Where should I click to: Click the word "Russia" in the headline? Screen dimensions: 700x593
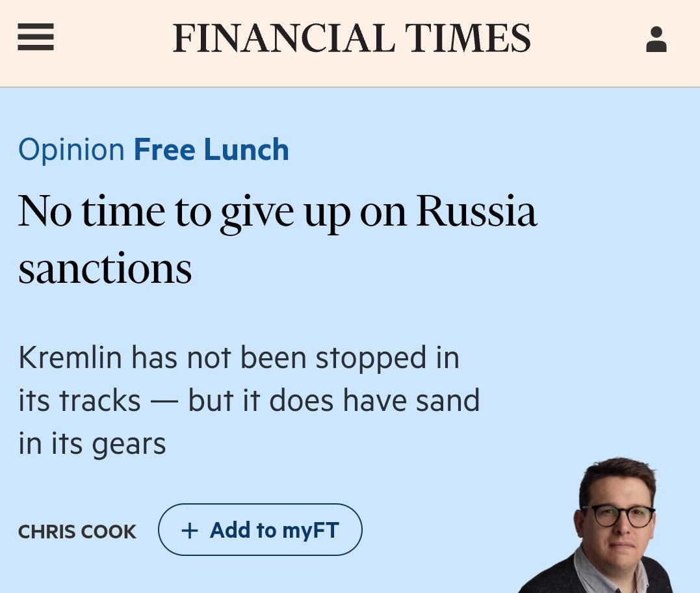tap(476, 211)
